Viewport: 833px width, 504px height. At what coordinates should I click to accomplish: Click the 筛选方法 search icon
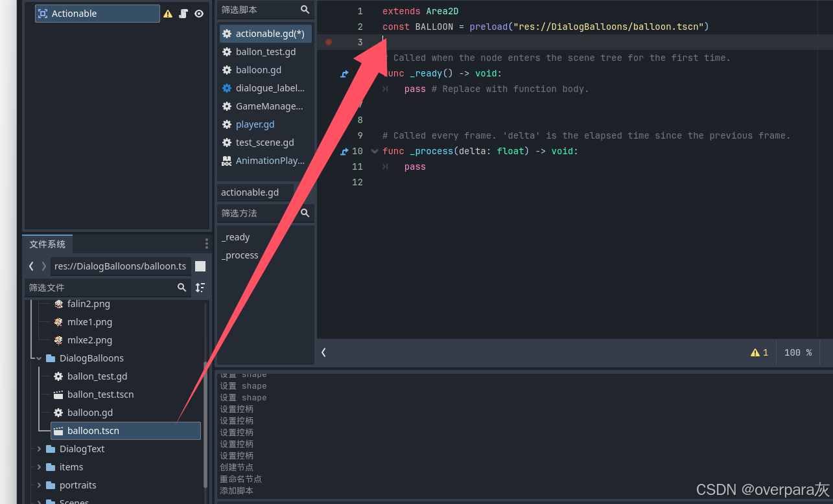pyautogui.click(x=305, y=213)
